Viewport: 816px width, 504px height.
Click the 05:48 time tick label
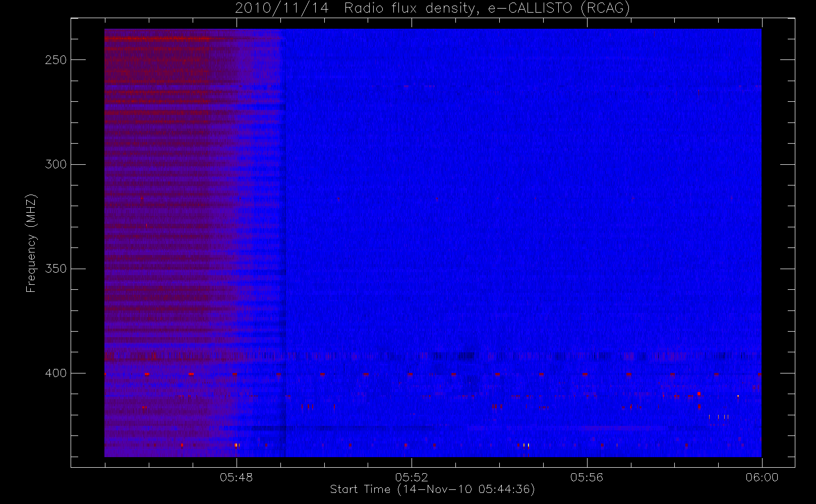tap(236, 477)
